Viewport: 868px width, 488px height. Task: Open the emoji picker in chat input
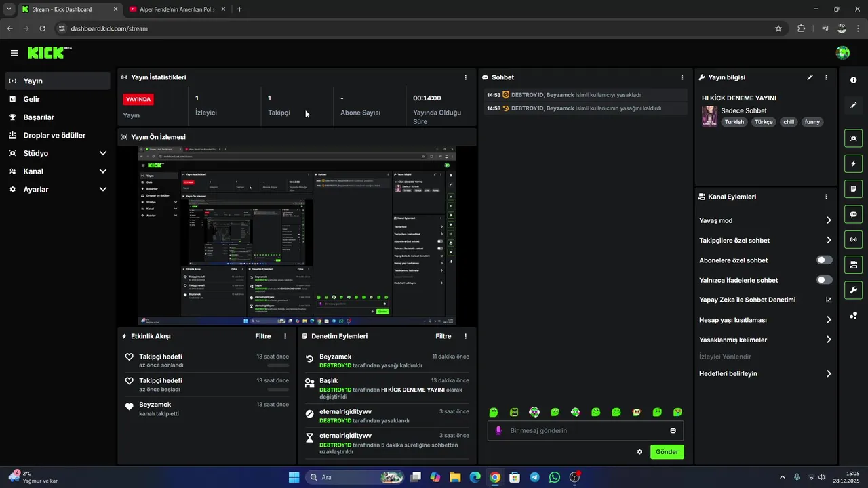[673, 430]
